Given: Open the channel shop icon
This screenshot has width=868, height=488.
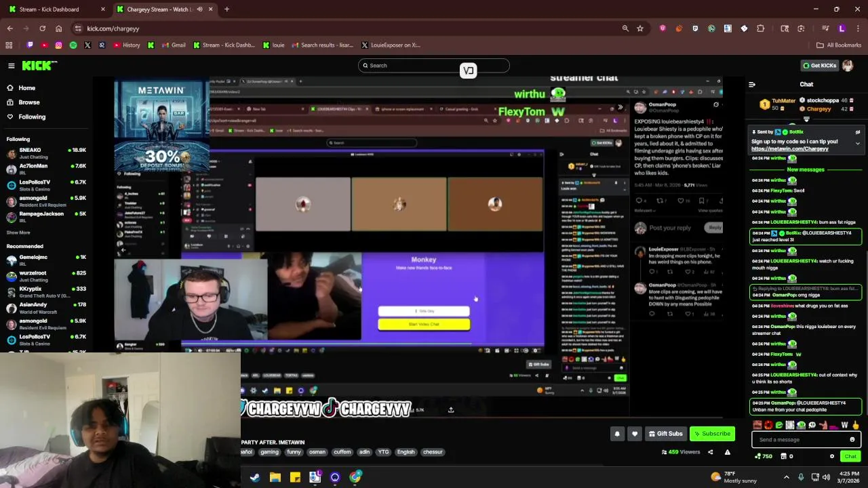Looking at the screenshot, I should click(x=785, y=456).
